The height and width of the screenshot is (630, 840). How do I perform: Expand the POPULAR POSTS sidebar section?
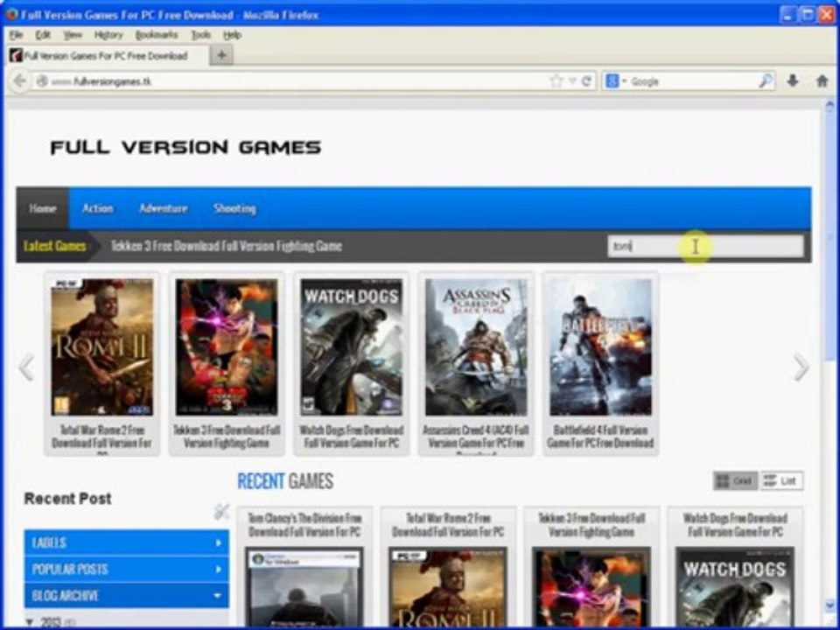pos(126,569)
